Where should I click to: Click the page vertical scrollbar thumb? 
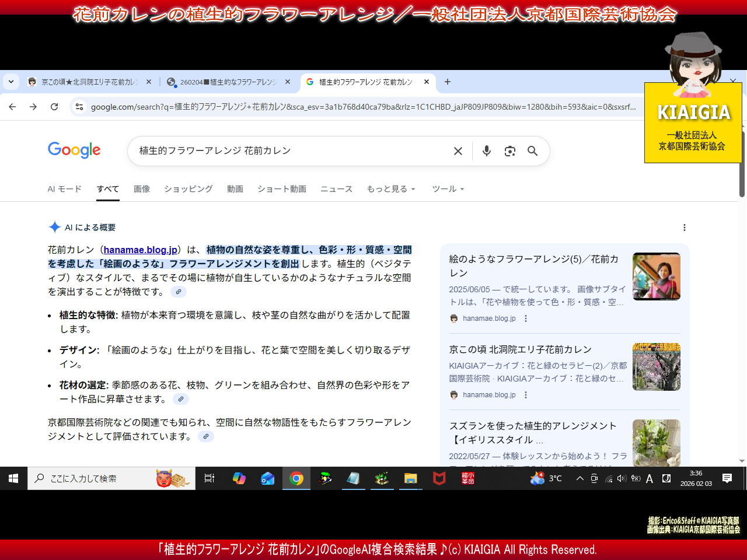pyautogui.click(x=742, y=163)
